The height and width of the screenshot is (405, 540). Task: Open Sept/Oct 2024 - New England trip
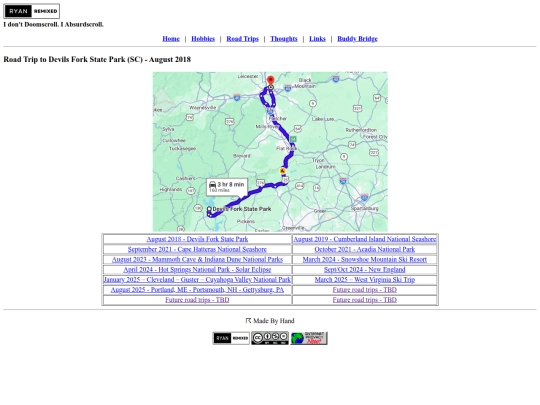(x=365, y=269)
